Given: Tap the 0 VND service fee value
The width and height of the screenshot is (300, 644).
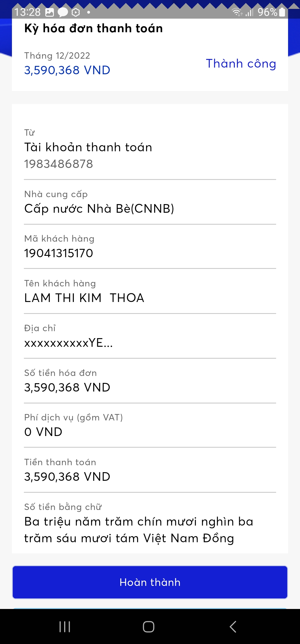Looking at the screenshot, I should (43, 432).
